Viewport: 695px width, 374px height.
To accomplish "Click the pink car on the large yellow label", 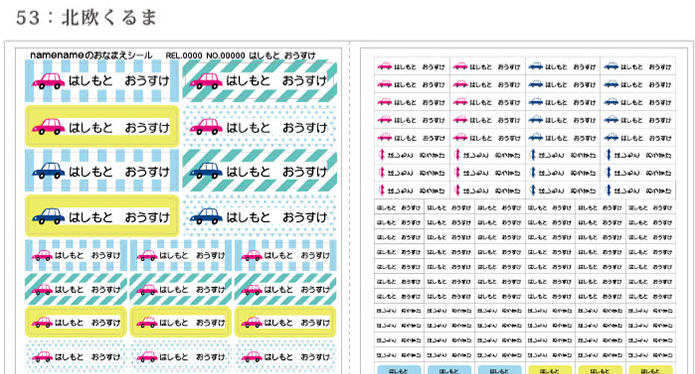I will 48,127.
